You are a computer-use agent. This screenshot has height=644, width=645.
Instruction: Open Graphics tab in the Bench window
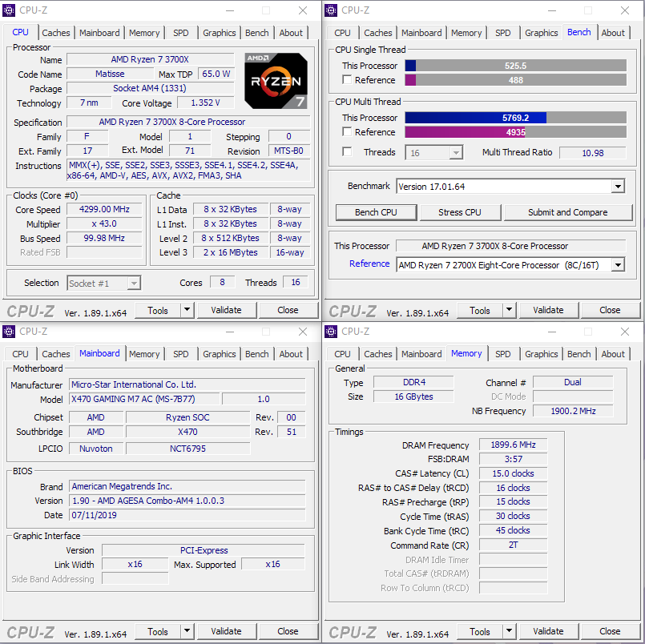tap(542, 33)
